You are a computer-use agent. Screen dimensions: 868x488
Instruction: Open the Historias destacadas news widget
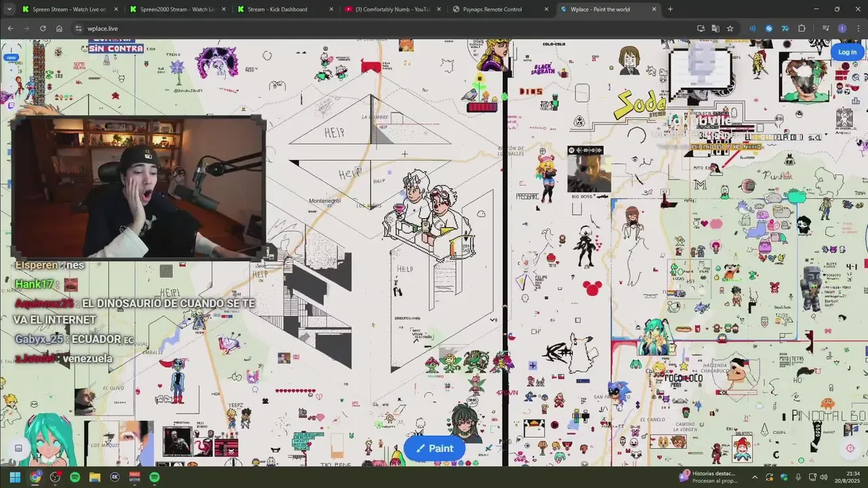(x=709, y=477)
